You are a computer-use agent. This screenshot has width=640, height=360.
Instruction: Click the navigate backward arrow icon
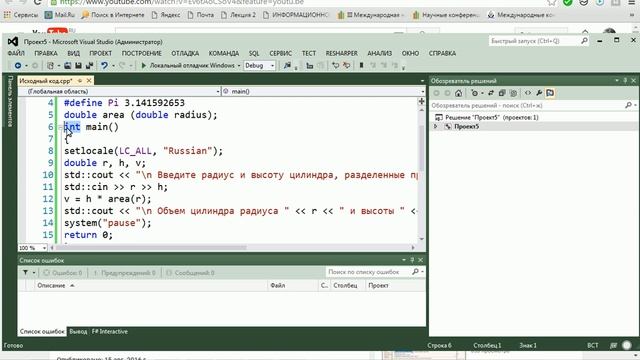18,66
